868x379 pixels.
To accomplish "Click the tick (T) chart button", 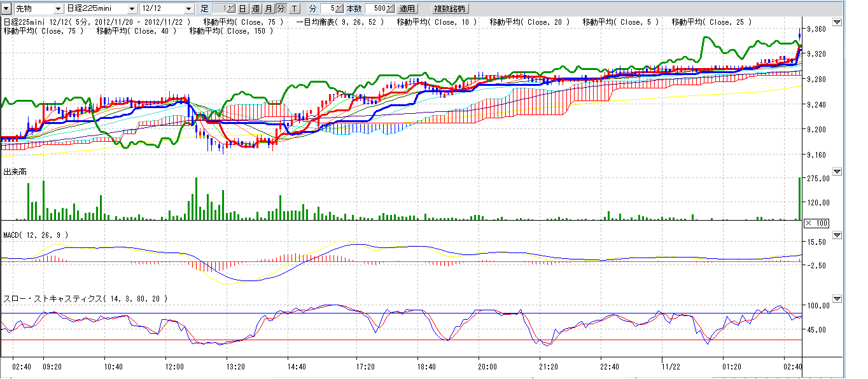I will 295,9.
